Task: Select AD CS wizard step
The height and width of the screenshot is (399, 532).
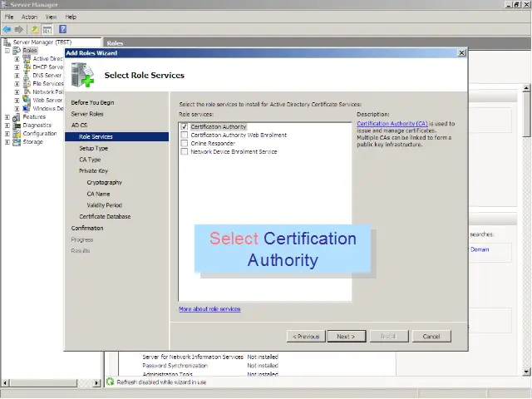Action: [79, 126]
